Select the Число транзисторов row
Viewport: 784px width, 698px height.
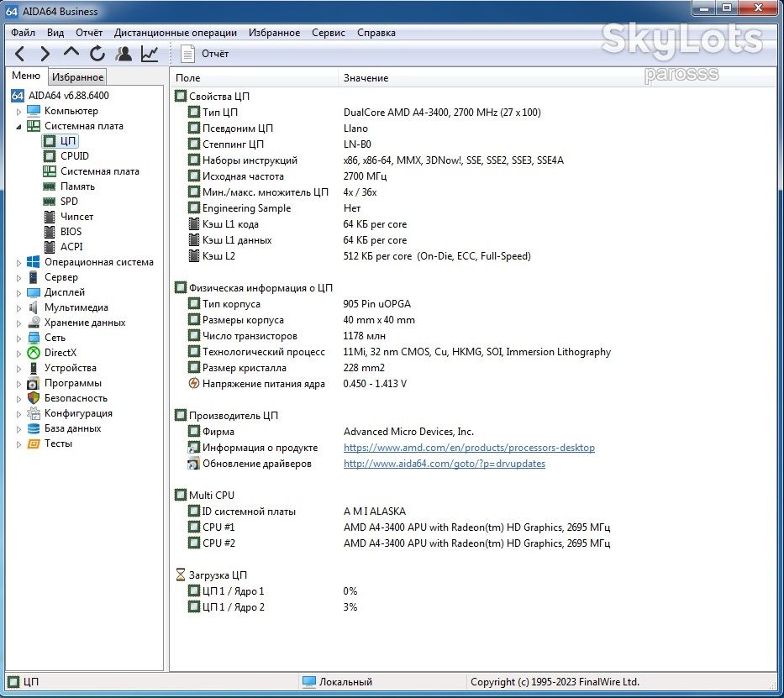pos(472,336)
